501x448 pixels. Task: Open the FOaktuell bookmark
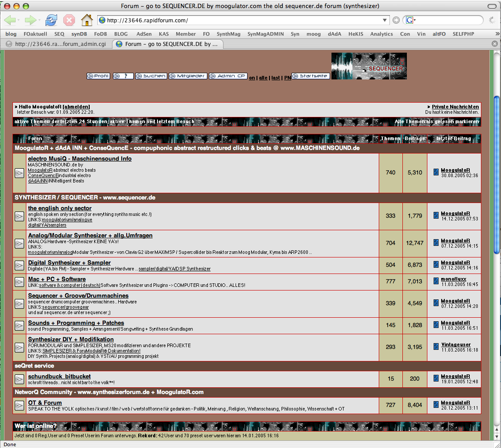click(x=35, y=34)
